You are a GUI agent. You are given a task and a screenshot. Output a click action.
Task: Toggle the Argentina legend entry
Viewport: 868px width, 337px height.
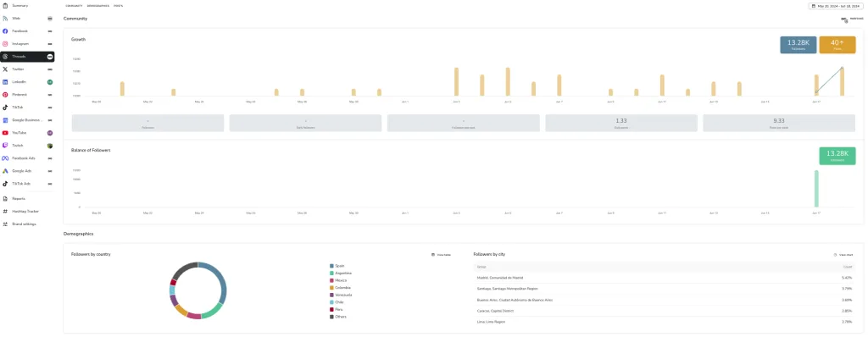341,273
